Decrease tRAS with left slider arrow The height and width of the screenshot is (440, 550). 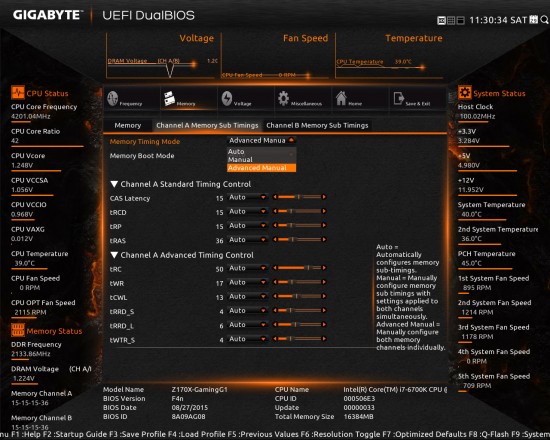click(275, 240)
